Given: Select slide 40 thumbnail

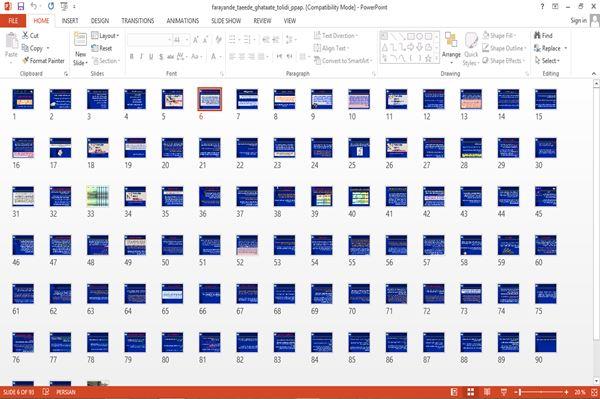Looking at the screenshot, I should tap(359, 196).
